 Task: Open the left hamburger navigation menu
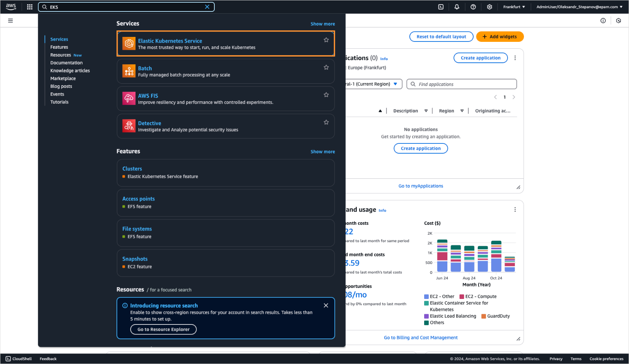click(11, 21)
